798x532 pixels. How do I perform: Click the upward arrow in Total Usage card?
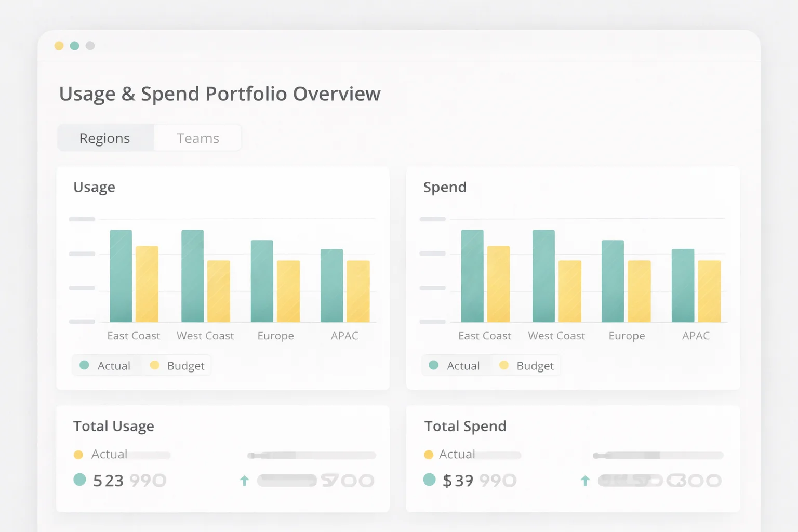click(x=244, y=481)
